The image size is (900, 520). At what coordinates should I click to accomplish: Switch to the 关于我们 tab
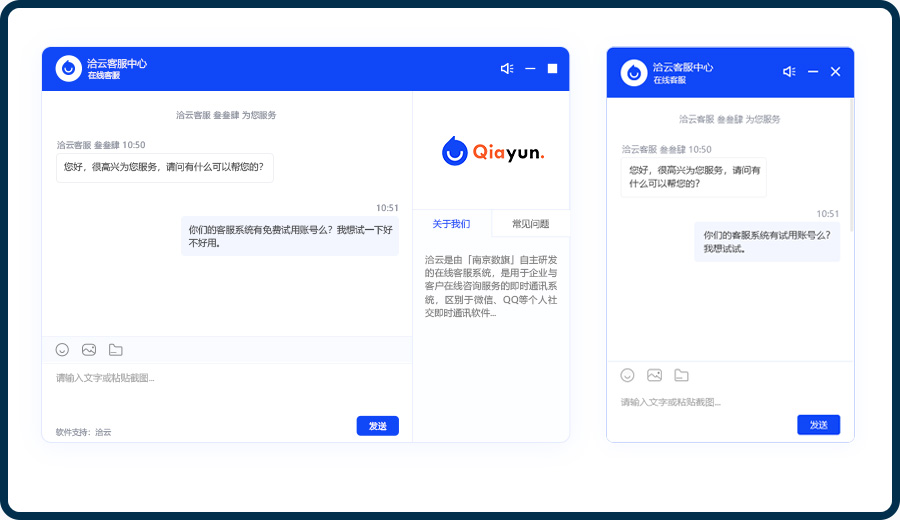(x=451, y=224)
